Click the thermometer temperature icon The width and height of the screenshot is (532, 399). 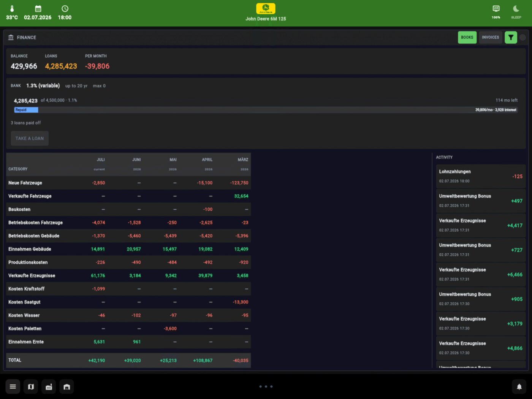tap(12, 8)
